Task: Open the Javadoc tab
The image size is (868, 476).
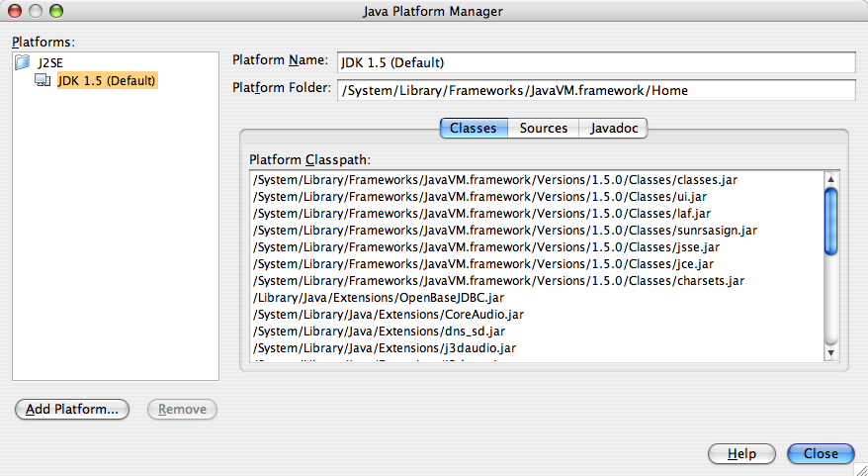Action: coord(613,128)
